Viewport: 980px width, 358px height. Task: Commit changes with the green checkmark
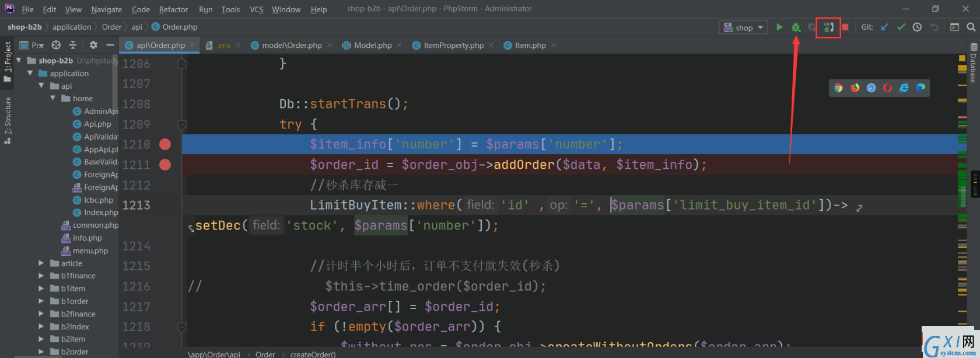point(901,27)
